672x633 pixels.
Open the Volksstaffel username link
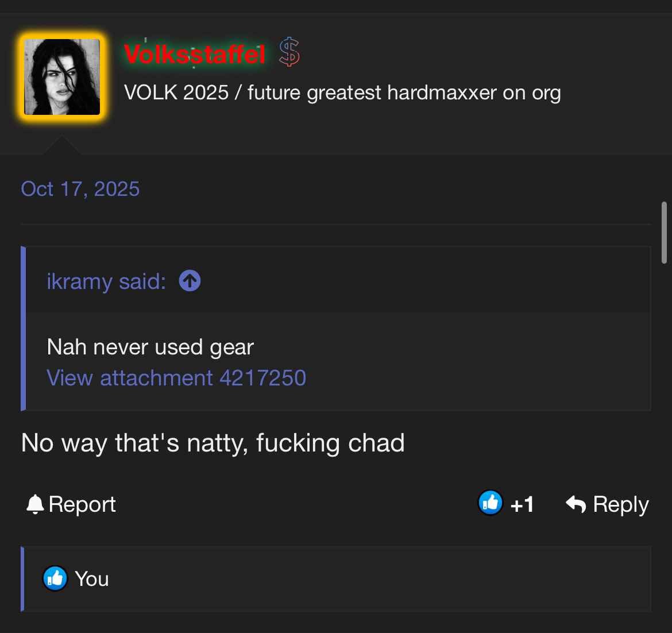[x=194, y=55]
